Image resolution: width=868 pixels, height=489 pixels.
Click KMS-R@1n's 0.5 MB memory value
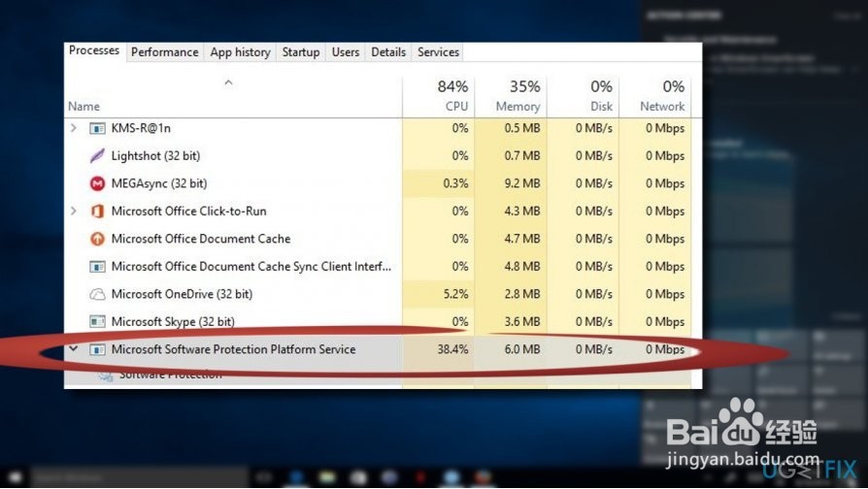(522, 128)
